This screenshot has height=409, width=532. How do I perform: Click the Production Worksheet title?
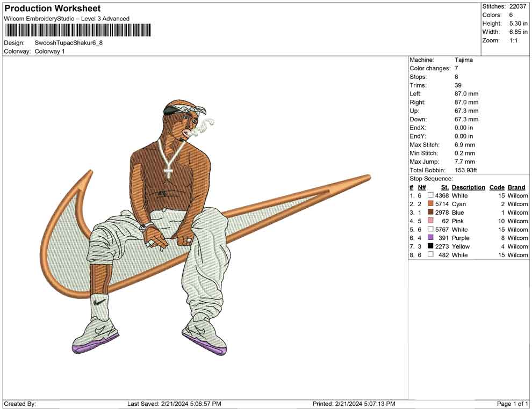[52, 9]
